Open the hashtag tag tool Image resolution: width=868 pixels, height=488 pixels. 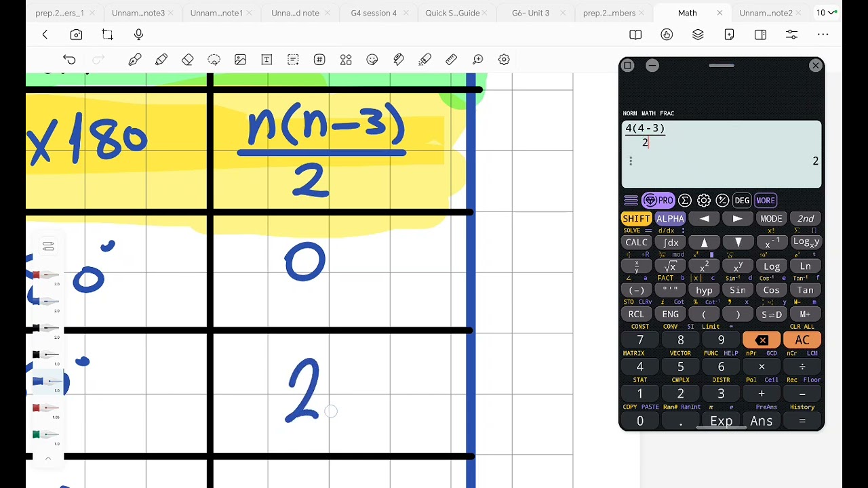tap(319, 60)
